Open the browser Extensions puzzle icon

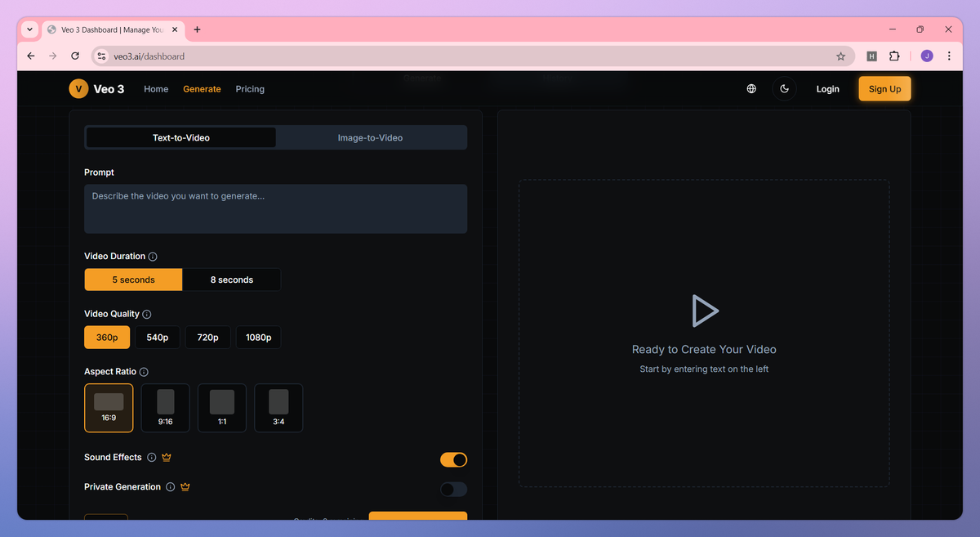point(894,56)
